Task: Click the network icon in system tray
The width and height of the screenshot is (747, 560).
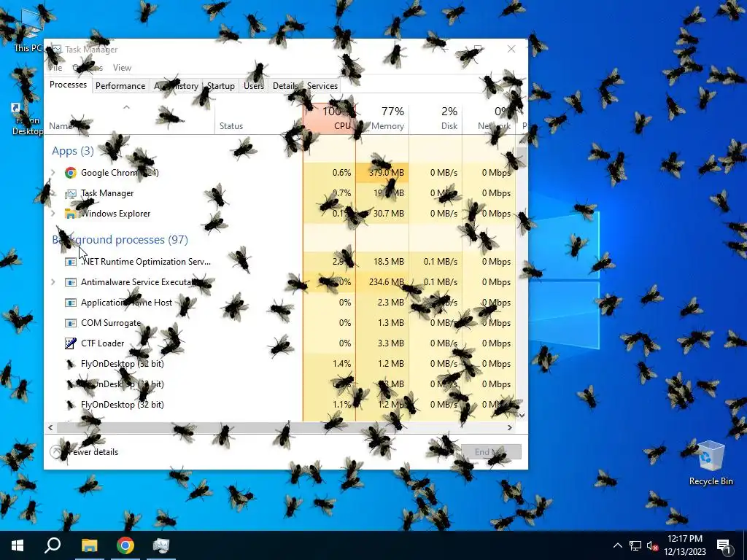Action: 635,545
